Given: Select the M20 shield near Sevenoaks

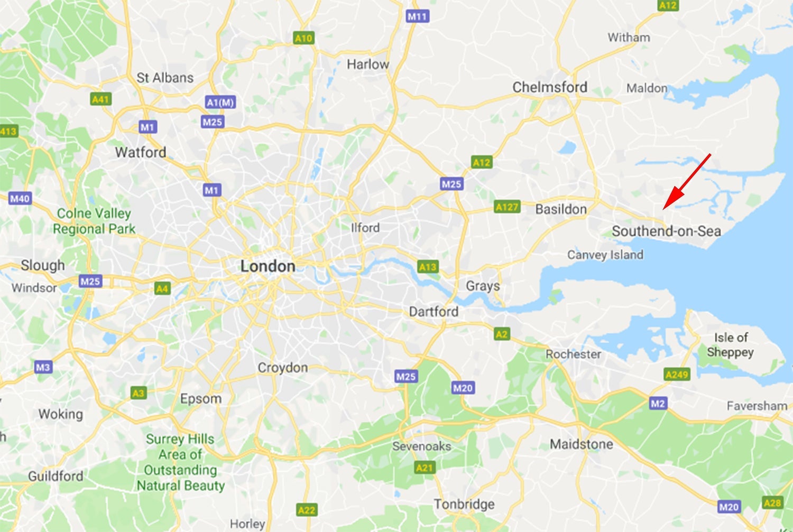Looking at the screenshot, I should point(463,388).
